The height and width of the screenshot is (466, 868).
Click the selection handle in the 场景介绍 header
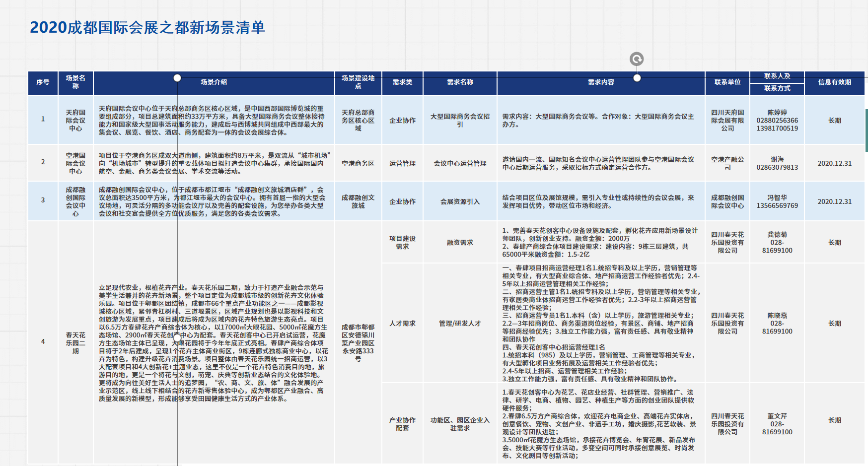click(177, 78)
